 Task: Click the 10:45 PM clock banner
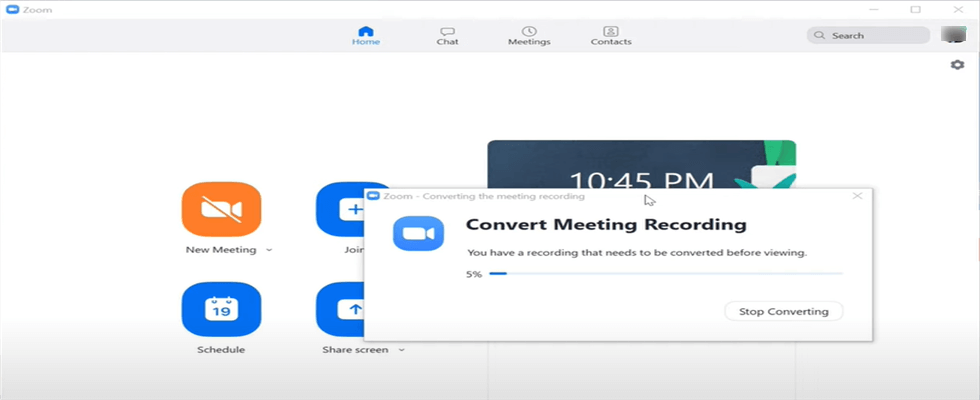[x=641, y=166]
